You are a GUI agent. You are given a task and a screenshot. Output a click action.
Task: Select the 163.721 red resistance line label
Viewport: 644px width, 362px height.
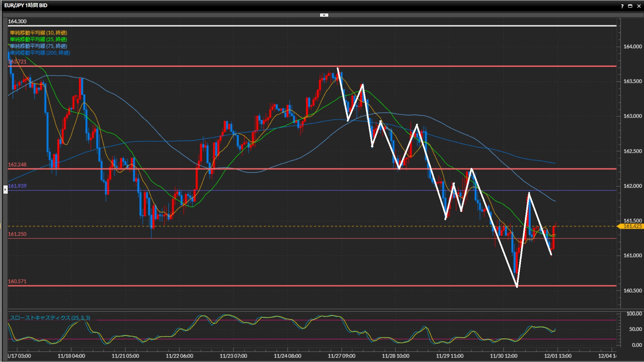coord(17,62)
